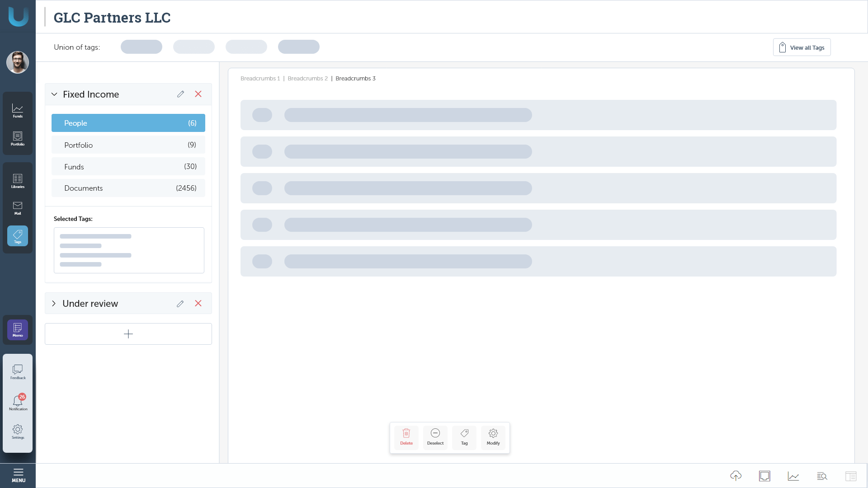Screen dimensions: 868x488
Task: Click the first union tag pill
Action: [142, 47]
